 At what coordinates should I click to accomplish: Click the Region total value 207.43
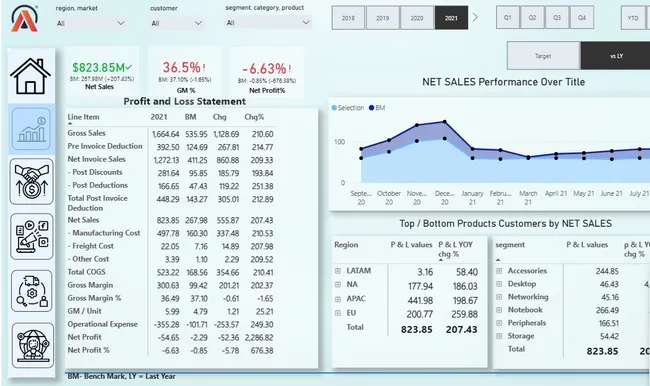[461, 330]
